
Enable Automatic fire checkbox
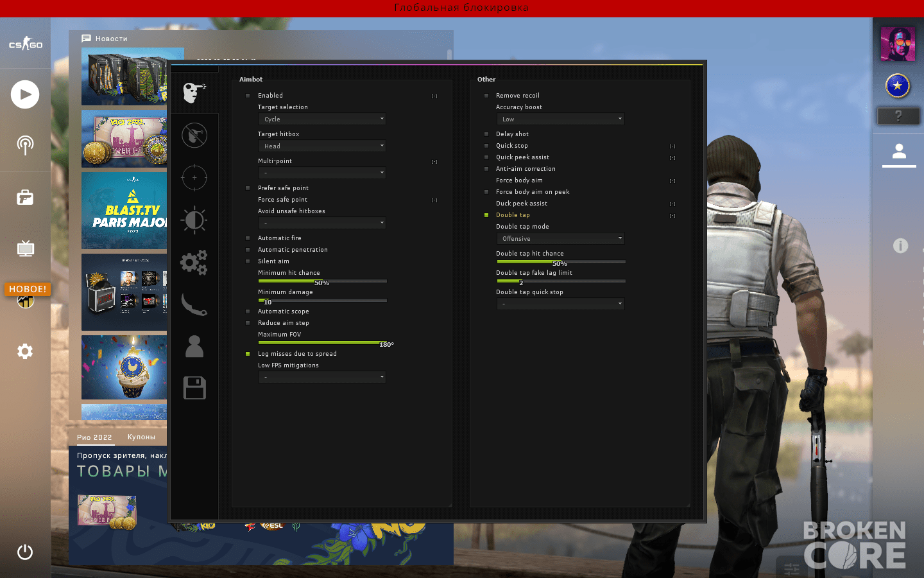click(248, 238)
